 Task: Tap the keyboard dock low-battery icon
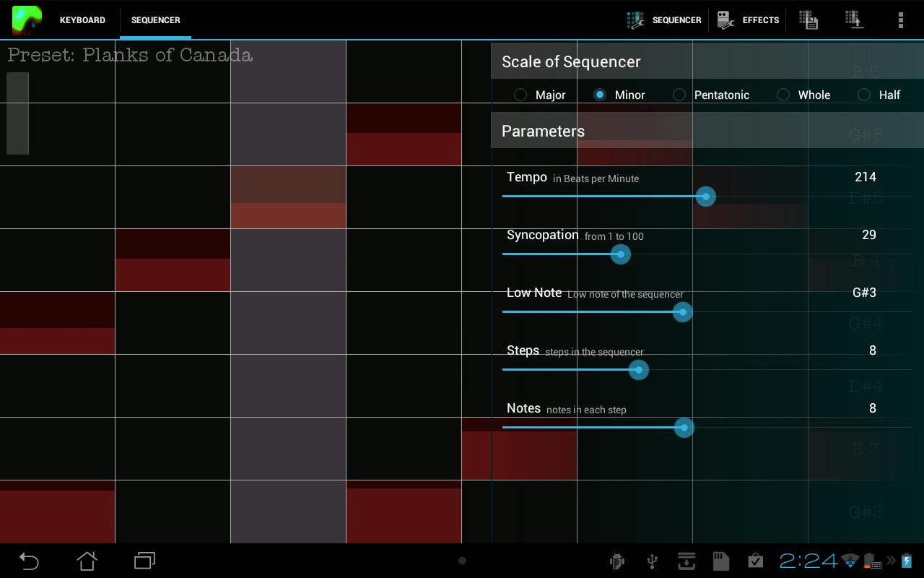(871, 561)
